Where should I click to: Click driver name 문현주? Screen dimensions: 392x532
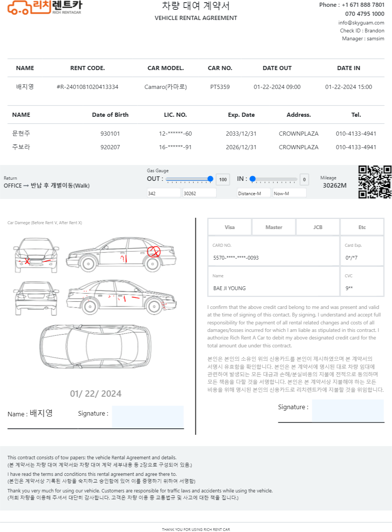point(21,133)
